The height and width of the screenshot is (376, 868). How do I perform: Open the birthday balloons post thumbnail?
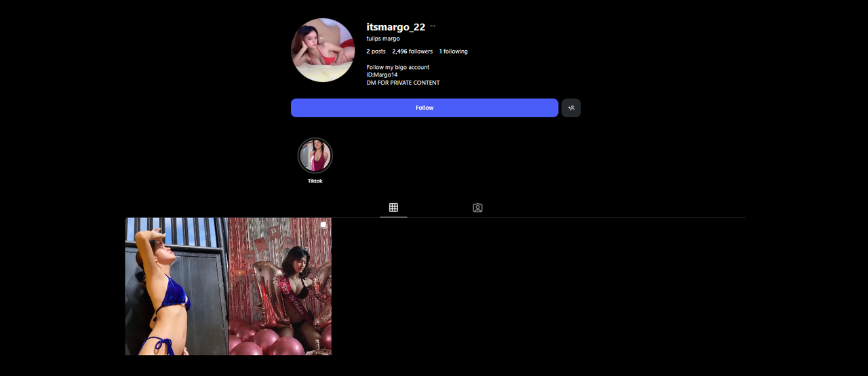[x=280, y=286]
